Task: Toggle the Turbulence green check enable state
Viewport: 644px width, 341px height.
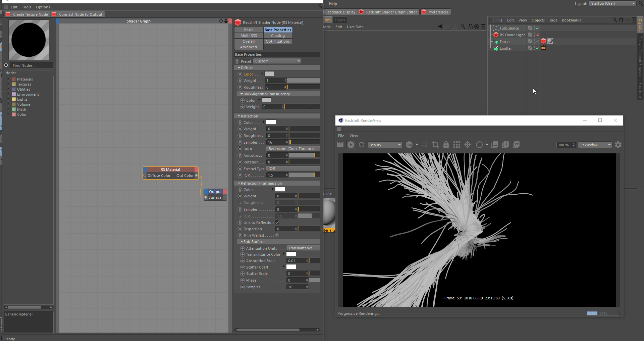Action: [538, 28]
